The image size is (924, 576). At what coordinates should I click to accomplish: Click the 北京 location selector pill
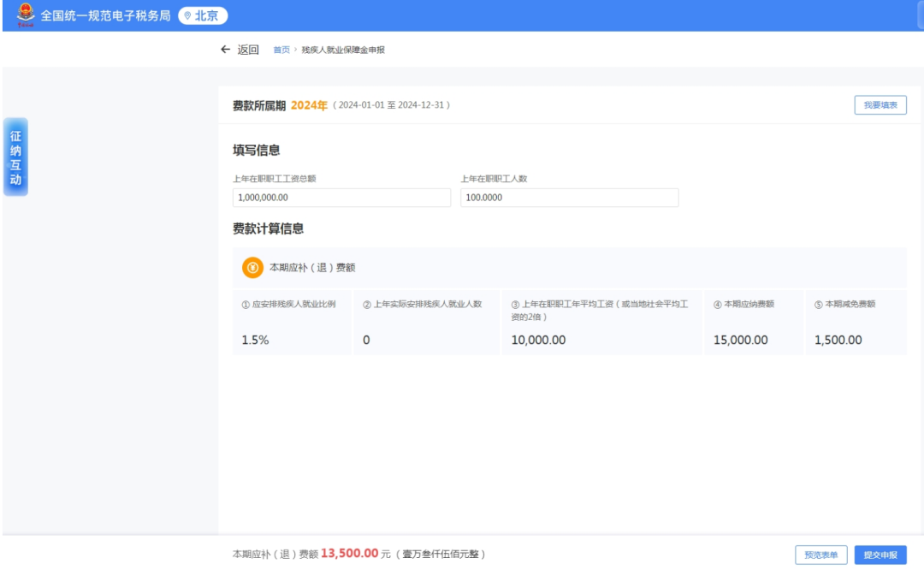pyautogui.click(x=203, y=15)
